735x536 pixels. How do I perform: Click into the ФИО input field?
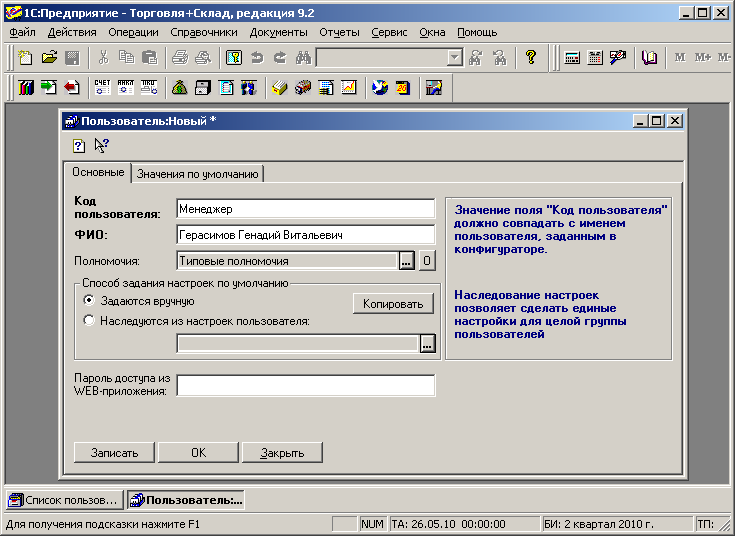tap(306, 234)
